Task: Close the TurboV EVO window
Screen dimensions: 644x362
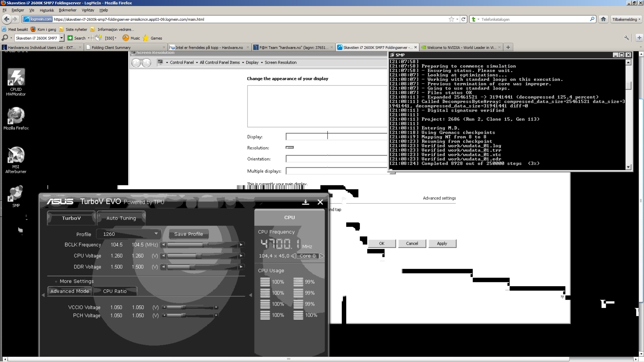Action: tap(320, 202)
